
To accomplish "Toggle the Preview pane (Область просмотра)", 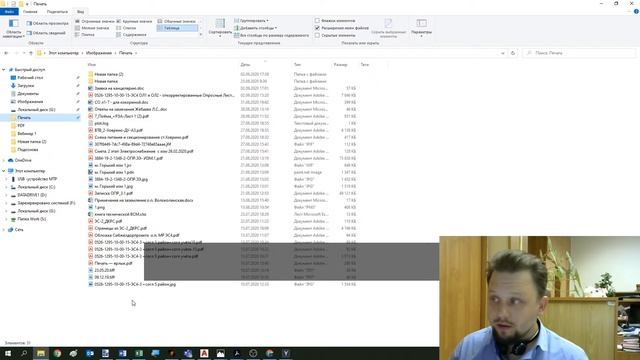I will tap(47, 23).
